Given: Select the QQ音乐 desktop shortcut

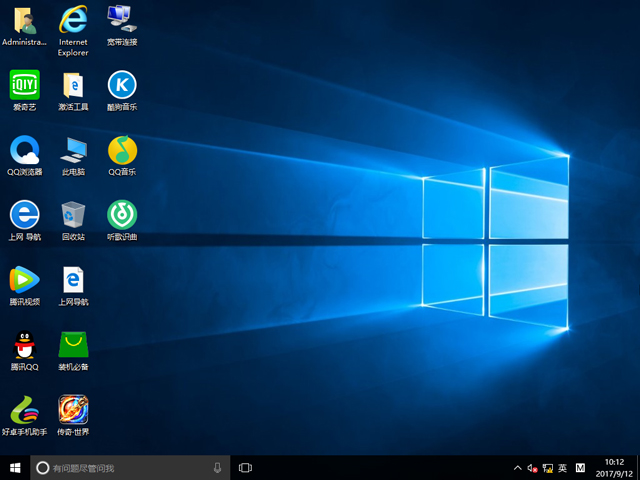Looking at the screenshot, I should pos(122,150).
